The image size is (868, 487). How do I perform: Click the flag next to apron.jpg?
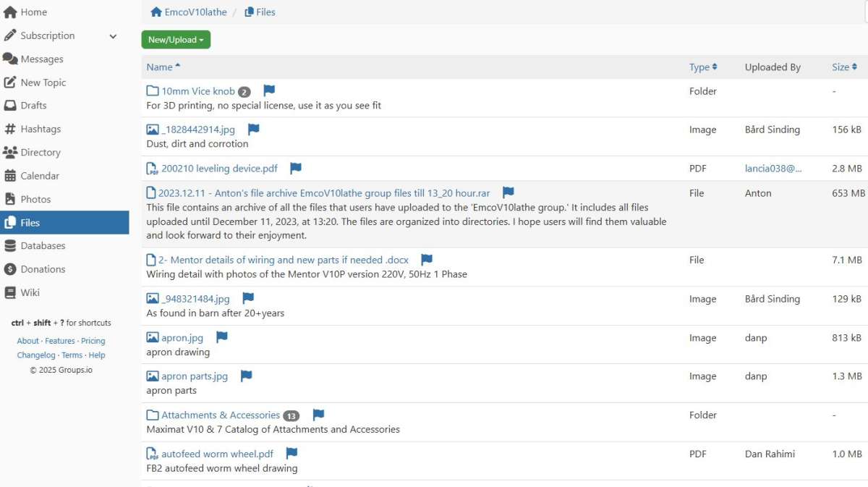[222, 337]
